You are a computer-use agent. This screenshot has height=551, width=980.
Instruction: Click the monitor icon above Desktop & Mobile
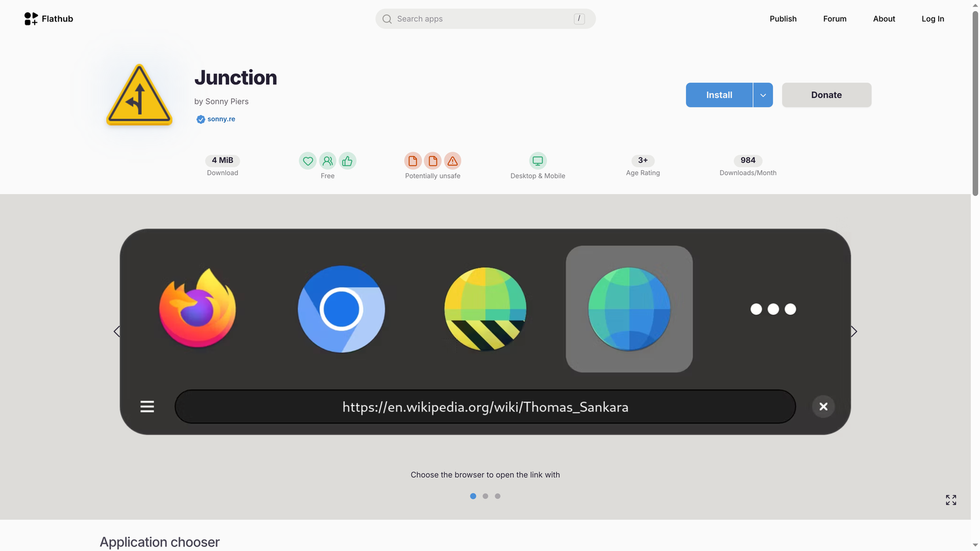(538, 161)
